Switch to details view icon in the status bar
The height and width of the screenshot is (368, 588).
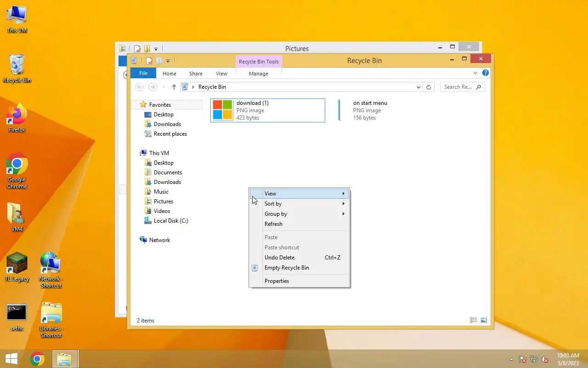[473, 320]
